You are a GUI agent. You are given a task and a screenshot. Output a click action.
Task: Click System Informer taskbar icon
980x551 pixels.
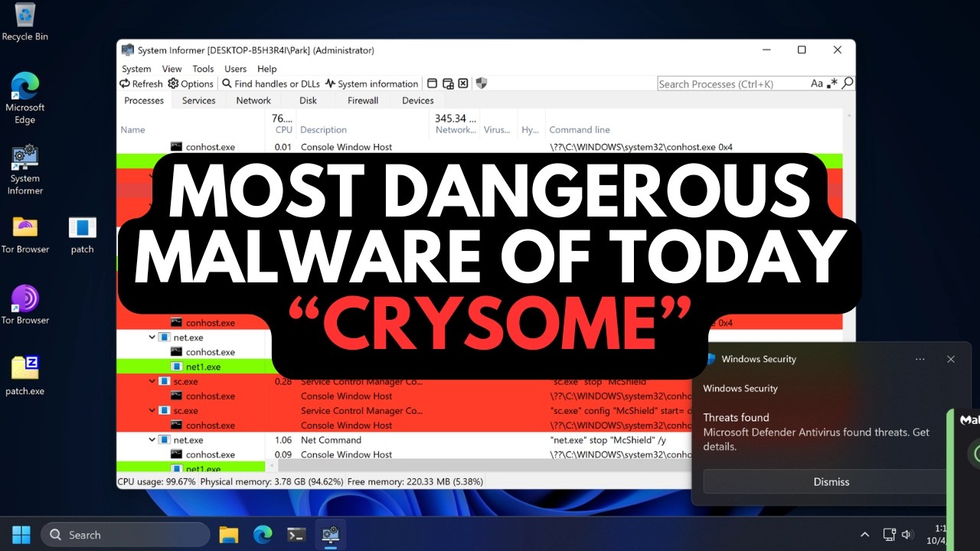(x=330, y=535)
